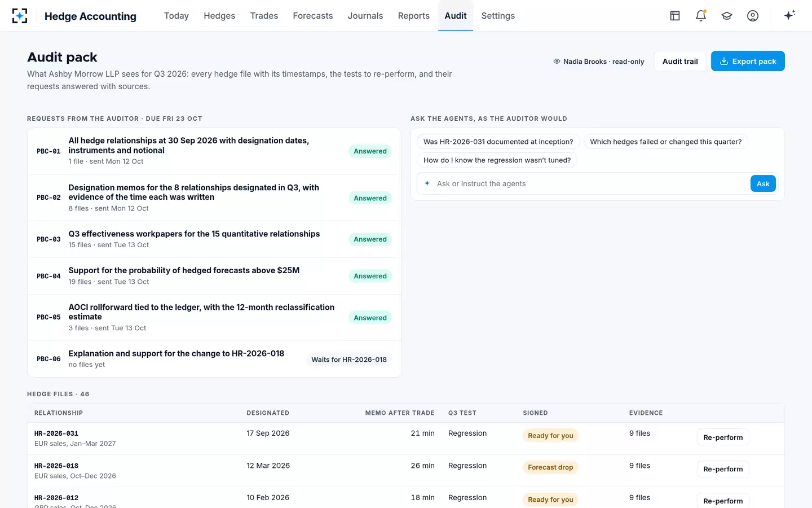812x508 pixels.
Task: Choose 'Was HR-2026-031 documented at inception?' suggestion
Action: pos(498,142)
